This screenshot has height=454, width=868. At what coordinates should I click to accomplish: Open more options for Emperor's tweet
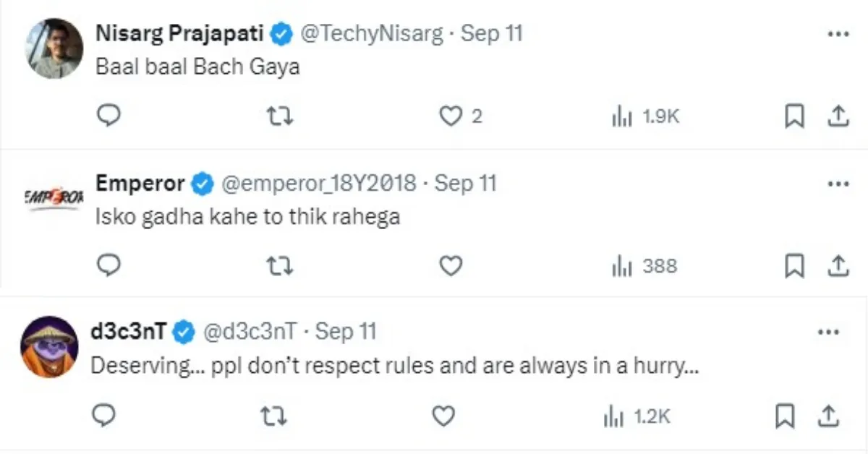tap(838, 184)
